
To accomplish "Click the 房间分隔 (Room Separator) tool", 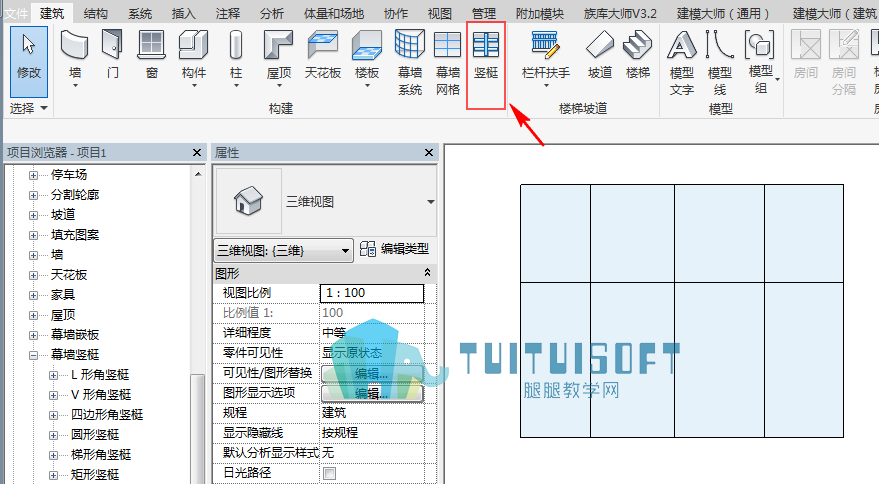I will coord(844,63).
